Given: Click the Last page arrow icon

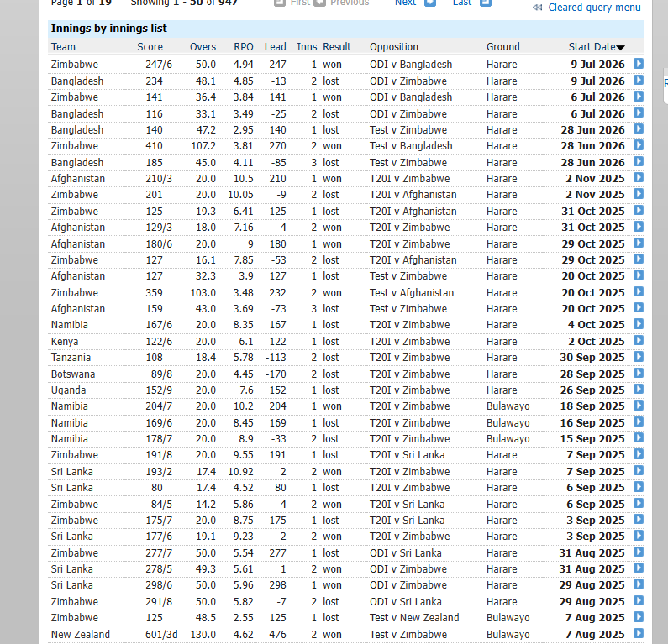Looking at the screenshot, I should [486, 3].
